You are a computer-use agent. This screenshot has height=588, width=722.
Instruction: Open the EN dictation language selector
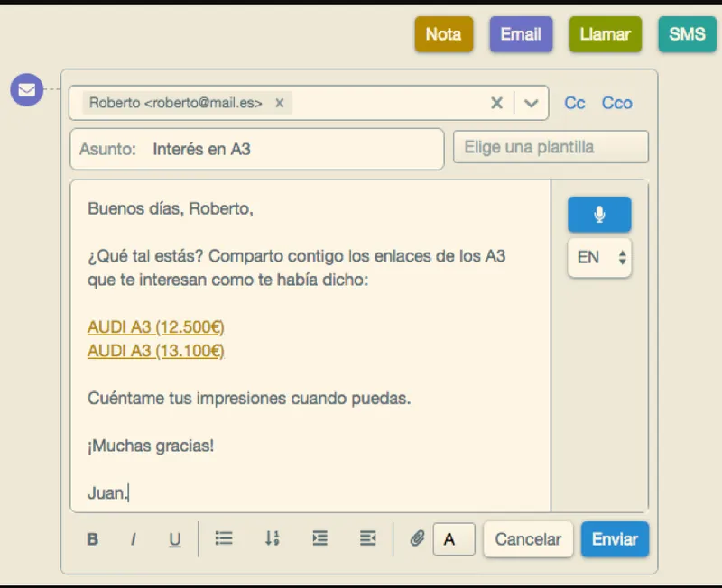[x=599, y=257]
